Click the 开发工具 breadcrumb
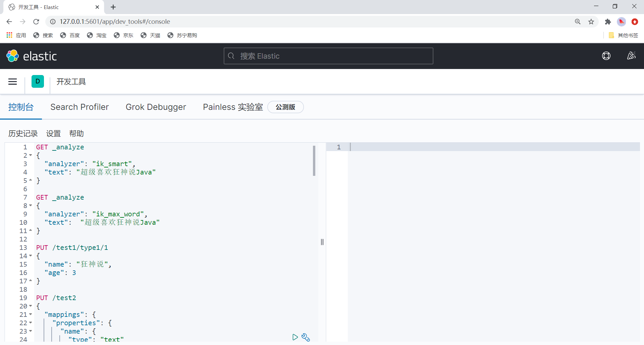This screenshot has width=644, height=345. [71, 82]
